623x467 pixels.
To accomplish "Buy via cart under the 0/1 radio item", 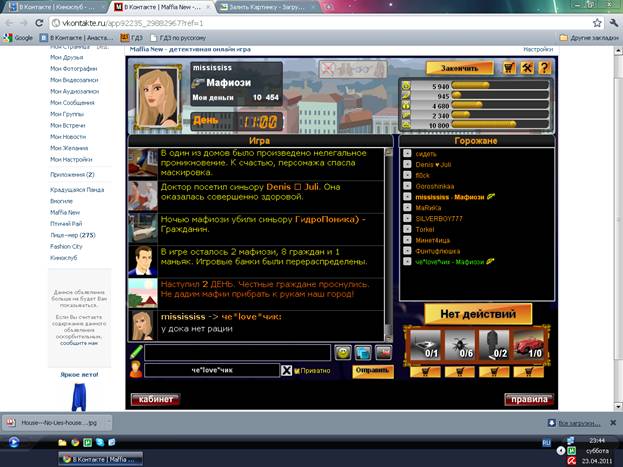I will click(425, 372).
